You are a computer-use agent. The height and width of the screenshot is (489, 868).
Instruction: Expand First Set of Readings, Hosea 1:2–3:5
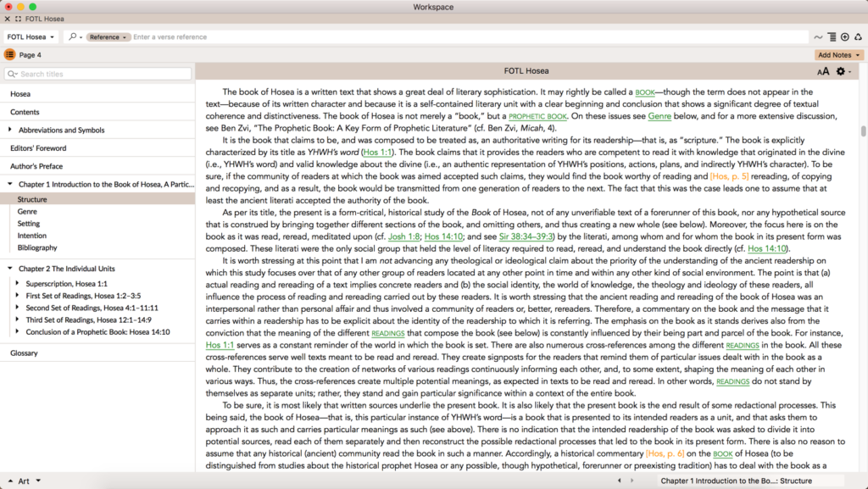pyautogui.click(x=16, y=296)
